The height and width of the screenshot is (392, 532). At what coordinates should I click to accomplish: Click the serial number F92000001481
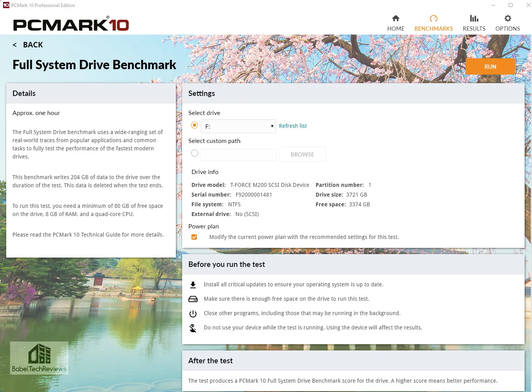(x=254, y=195)
